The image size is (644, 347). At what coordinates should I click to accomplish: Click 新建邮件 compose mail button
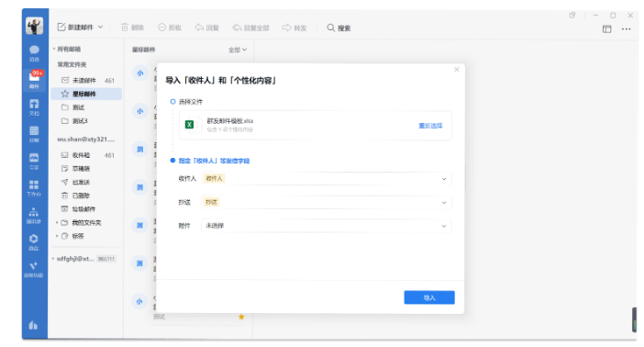coord(75,28)
